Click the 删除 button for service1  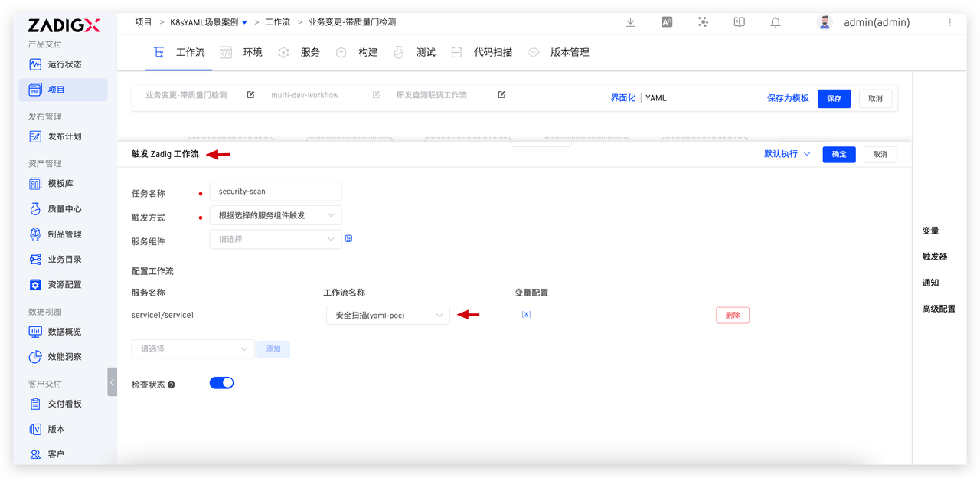pos(732,314)
